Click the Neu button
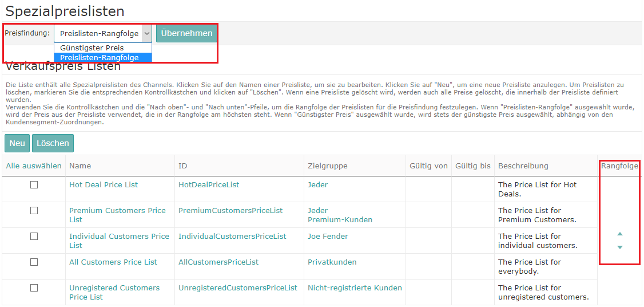The height and width of the screenshot is (307, 644). [x=17, y=143]
